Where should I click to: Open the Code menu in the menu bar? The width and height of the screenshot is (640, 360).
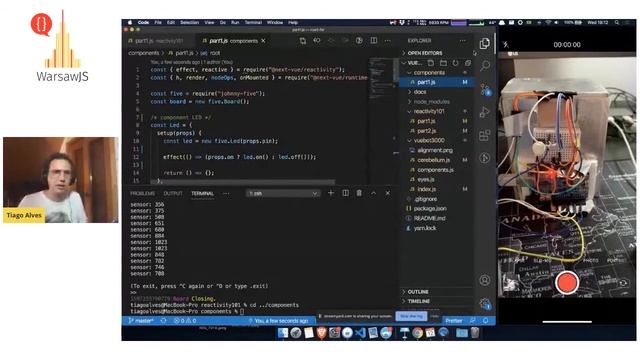(x=143, y=22)
